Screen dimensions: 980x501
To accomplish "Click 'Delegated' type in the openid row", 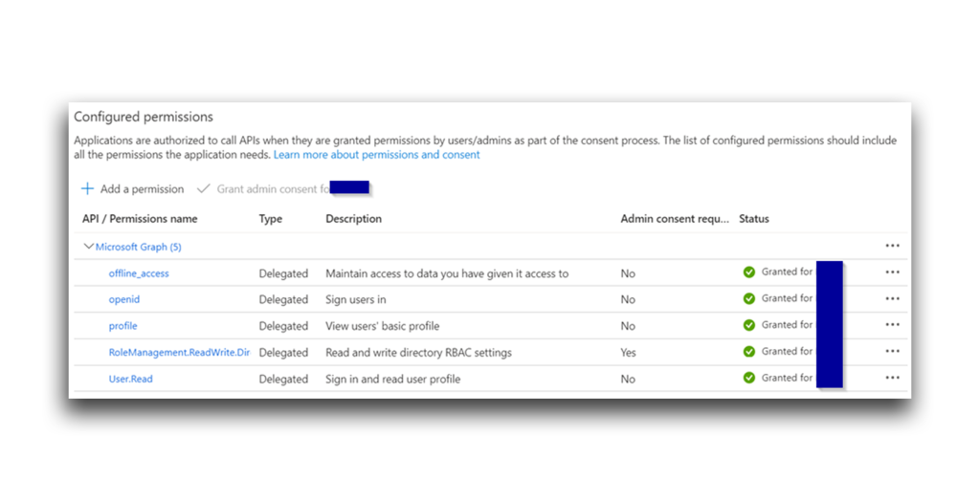I will [283, 299].
